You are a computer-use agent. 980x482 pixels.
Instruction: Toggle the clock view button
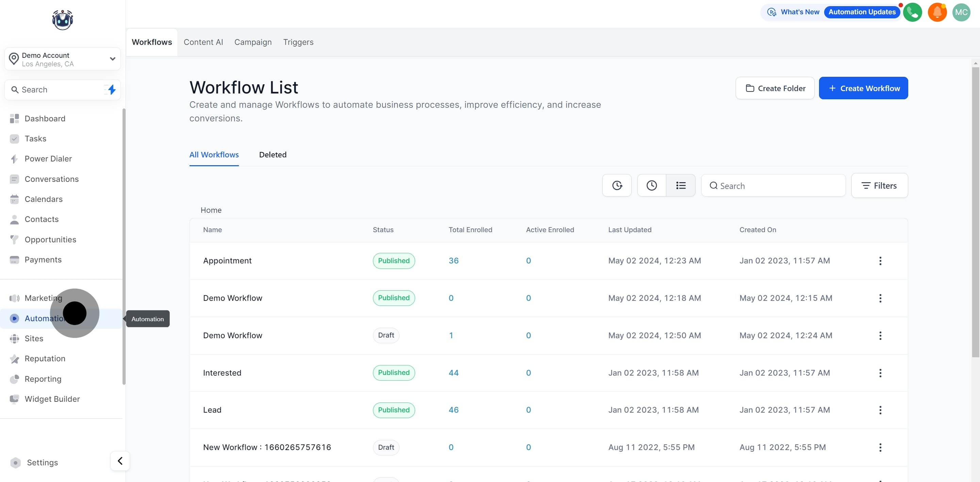651,186
